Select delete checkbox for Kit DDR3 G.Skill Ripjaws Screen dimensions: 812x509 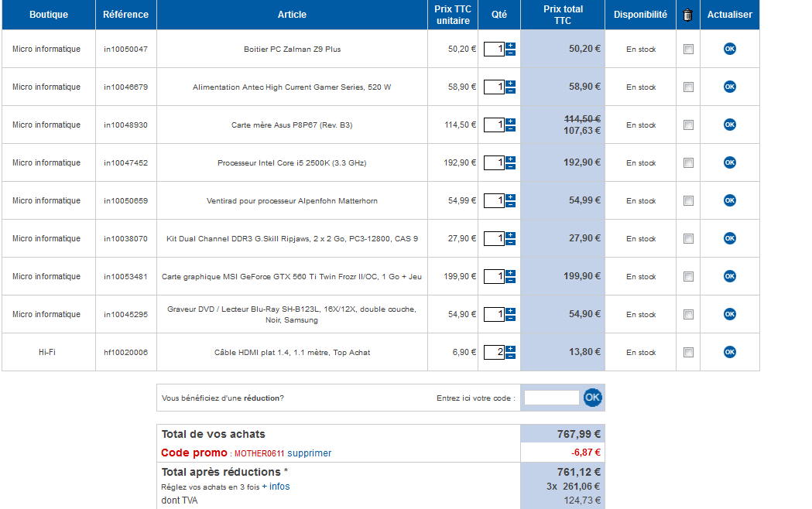point(688,239)
